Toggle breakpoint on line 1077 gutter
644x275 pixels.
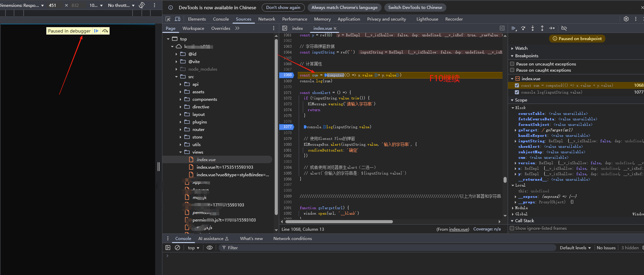pos(287,127)
